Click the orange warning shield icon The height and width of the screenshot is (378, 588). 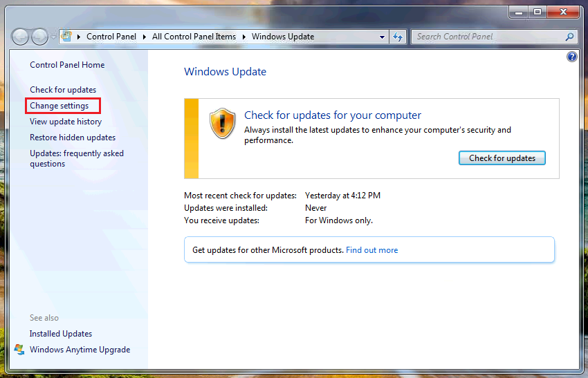[222, 123]
